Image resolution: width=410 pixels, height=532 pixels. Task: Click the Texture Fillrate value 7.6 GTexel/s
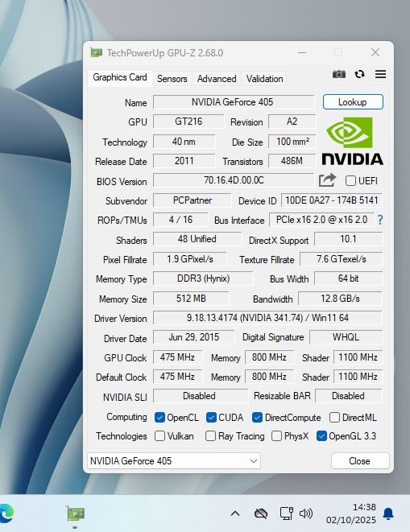341,259
